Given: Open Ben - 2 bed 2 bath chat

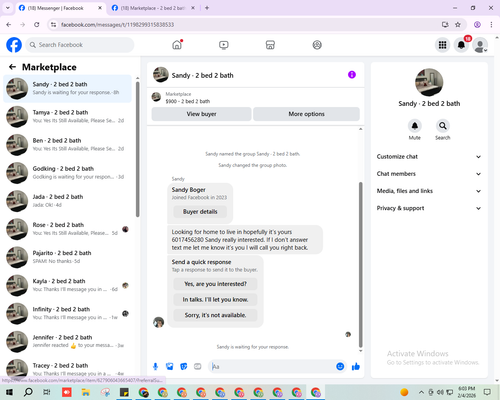Looking at the screenshot, I should 67,145.
